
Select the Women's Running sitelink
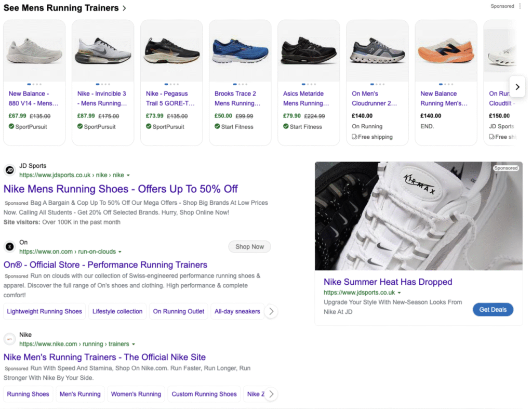point(136,394)
